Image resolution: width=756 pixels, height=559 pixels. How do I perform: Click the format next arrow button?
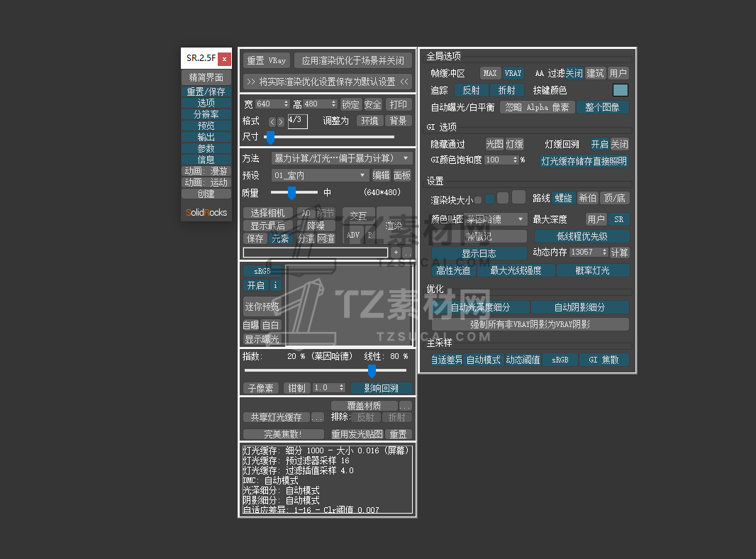coord(281,121)
